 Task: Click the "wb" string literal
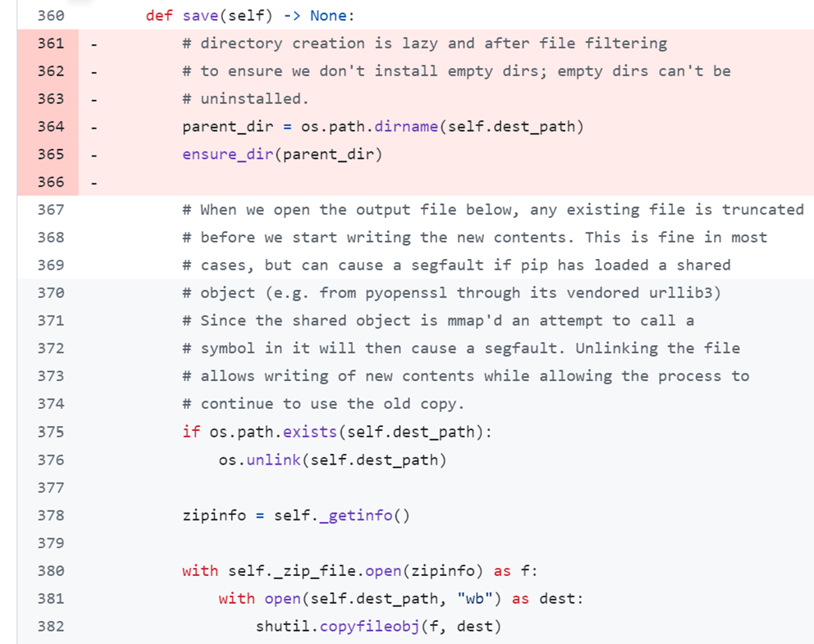pos(475,599)
